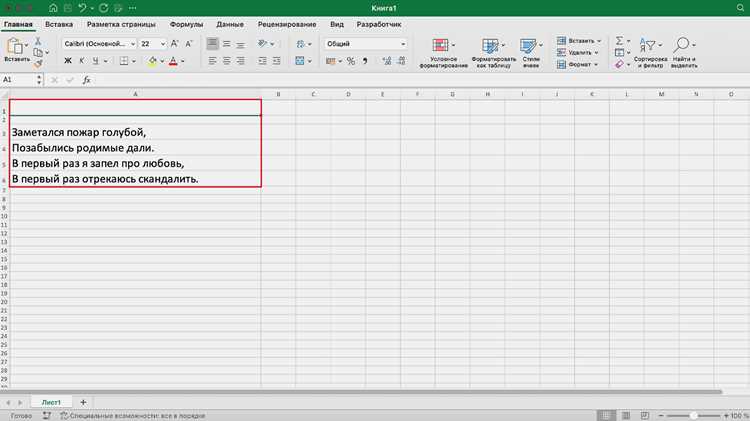Switch to the Разработчик tab
Screen dimensions: 750x421
[379, 24]
